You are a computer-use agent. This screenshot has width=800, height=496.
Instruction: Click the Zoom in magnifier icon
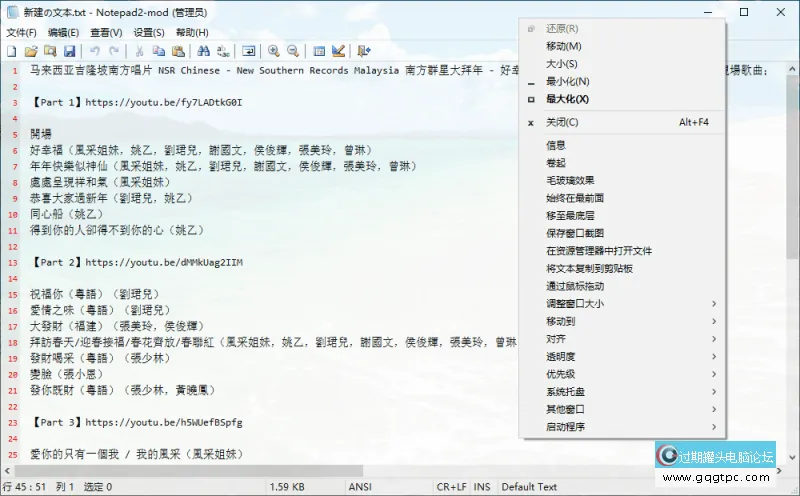(273, 51)
